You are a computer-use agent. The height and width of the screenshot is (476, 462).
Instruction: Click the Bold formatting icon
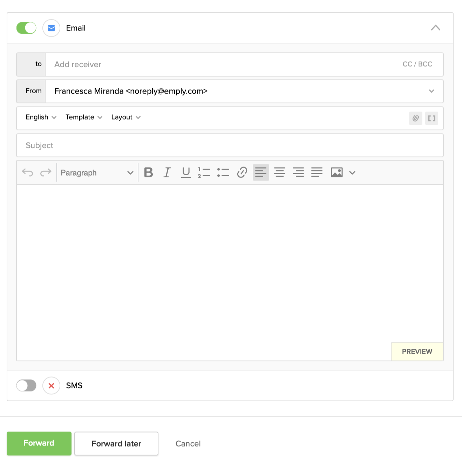(x=149, y=172)
